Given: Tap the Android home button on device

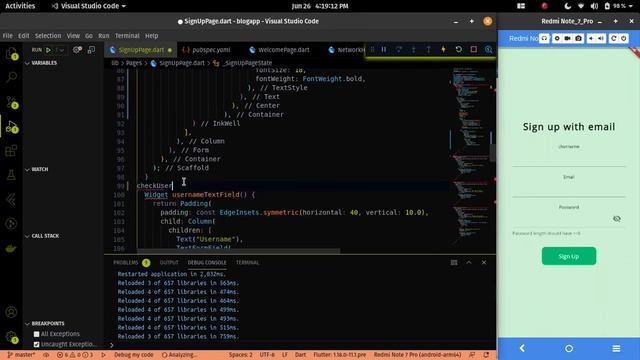Looking at the screenshot, I should click(569, 348).
